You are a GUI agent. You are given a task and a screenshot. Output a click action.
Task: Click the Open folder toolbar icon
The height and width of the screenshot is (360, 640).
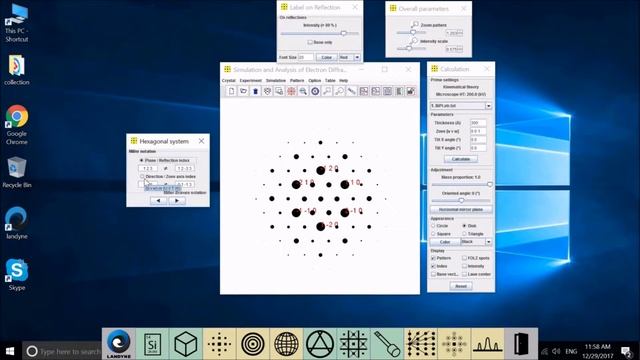point(243,91)
